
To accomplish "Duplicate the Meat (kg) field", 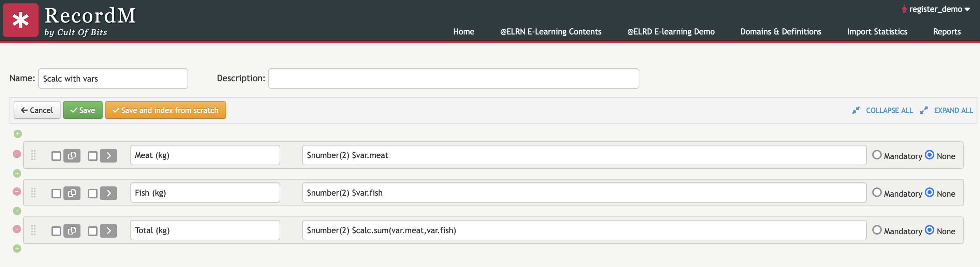I will point(72,155).
